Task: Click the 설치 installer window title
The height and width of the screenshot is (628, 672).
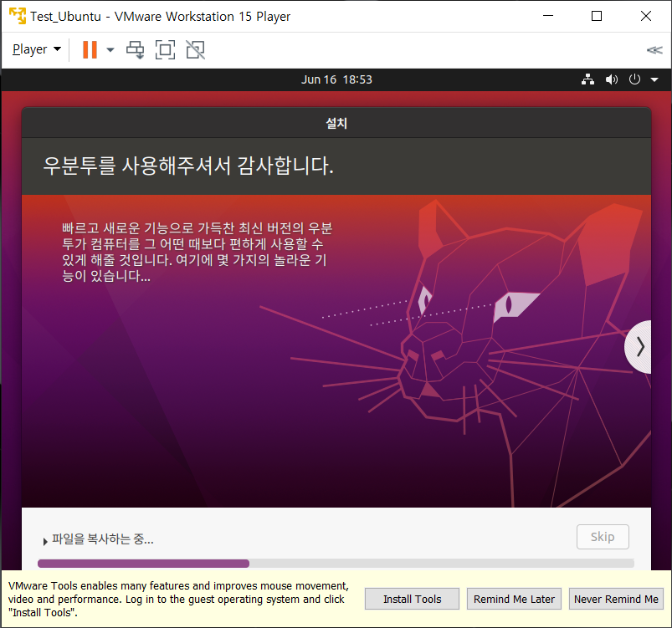Action: pyautogui.click(x=336, y=124)
